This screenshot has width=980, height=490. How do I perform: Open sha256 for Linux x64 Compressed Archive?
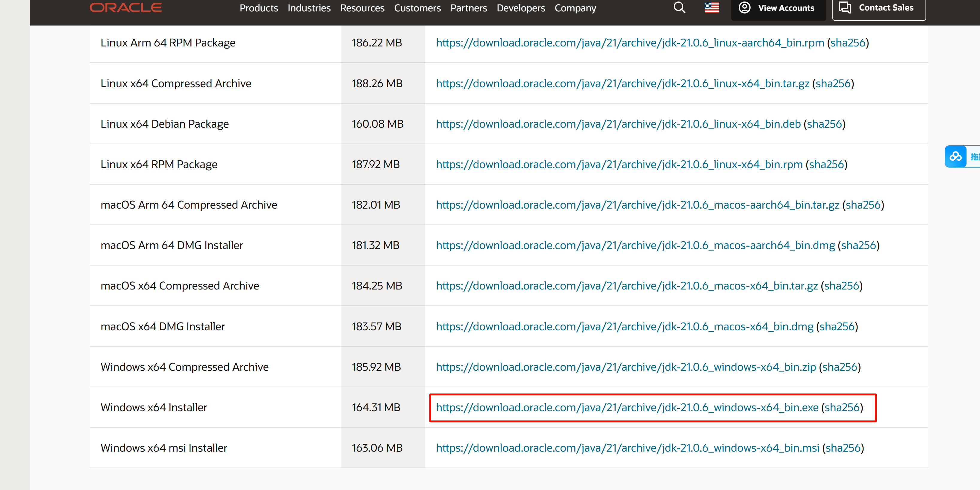pos(833,83)
